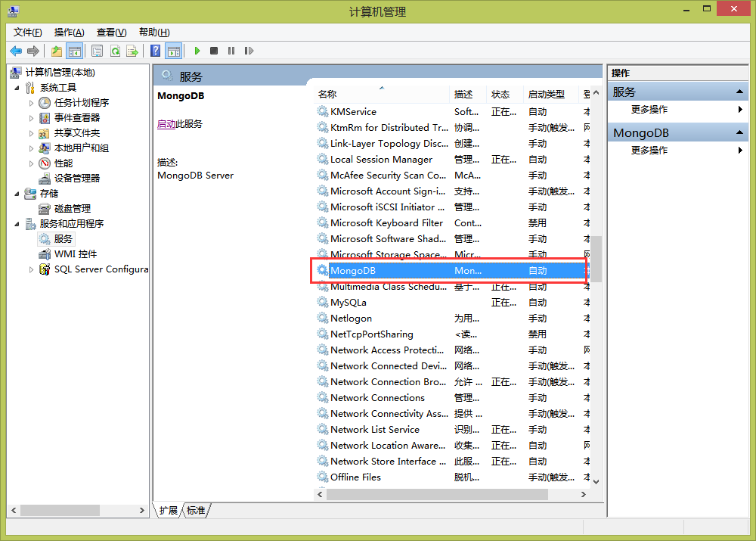Click the Forward arrow toolbar icon

(33, 51)
